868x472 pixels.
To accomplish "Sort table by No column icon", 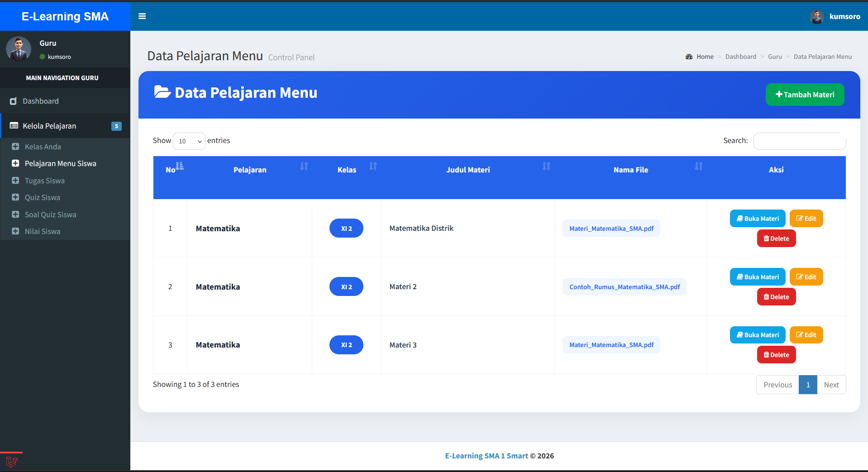I will pyautogui.click(x=180, y=166).
